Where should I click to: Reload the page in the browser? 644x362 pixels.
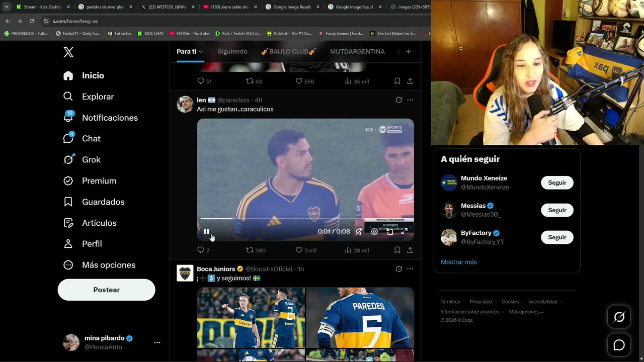(32, 21)
